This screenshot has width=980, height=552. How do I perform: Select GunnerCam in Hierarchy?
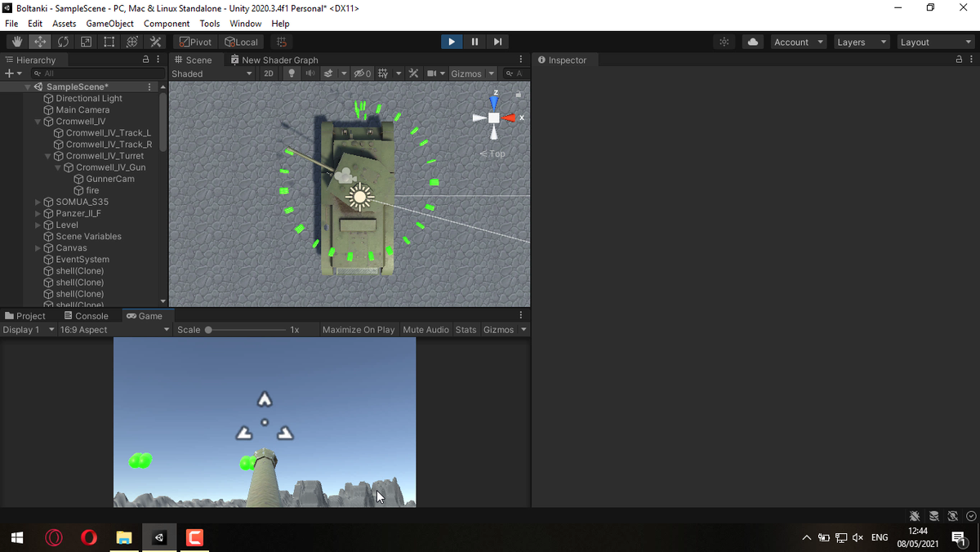(110, 179)
